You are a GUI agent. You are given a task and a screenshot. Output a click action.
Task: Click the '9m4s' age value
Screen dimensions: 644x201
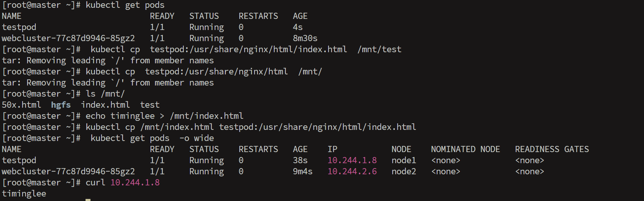pos(303,172)
